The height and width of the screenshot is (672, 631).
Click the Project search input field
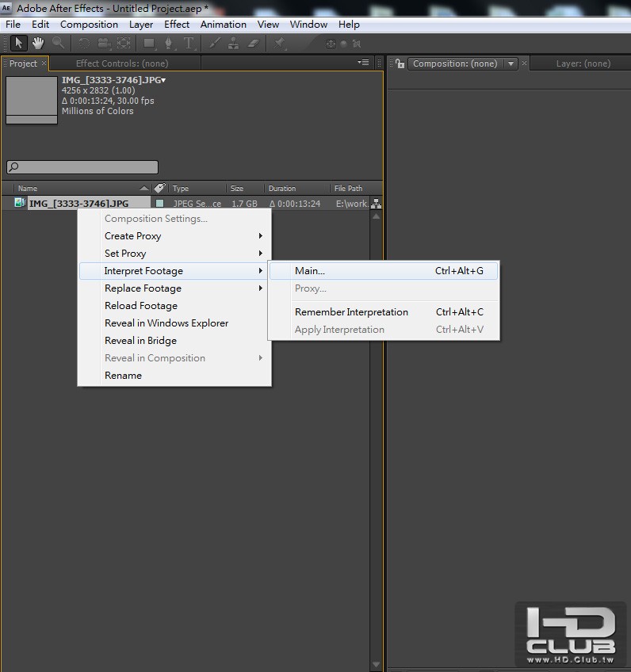(82, 167)
